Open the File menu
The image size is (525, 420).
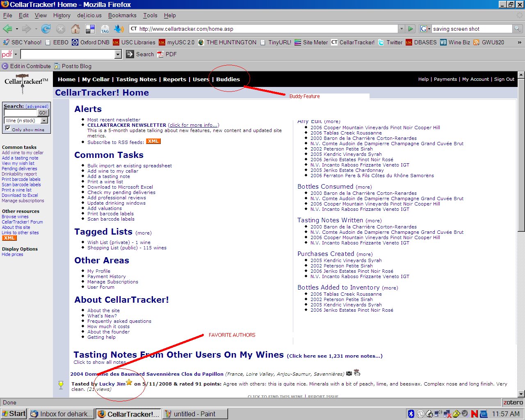[x=7, y=15]
